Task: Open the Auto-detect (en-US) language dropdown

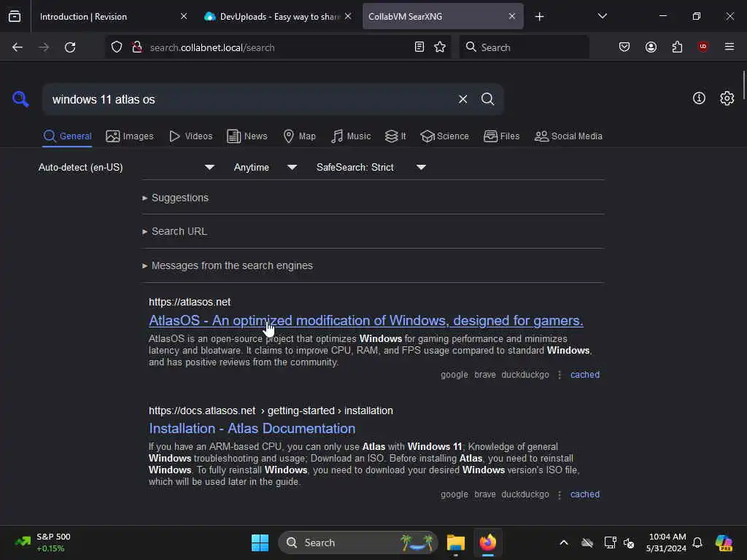Action: pyautogui.click(x=126, y=167)
